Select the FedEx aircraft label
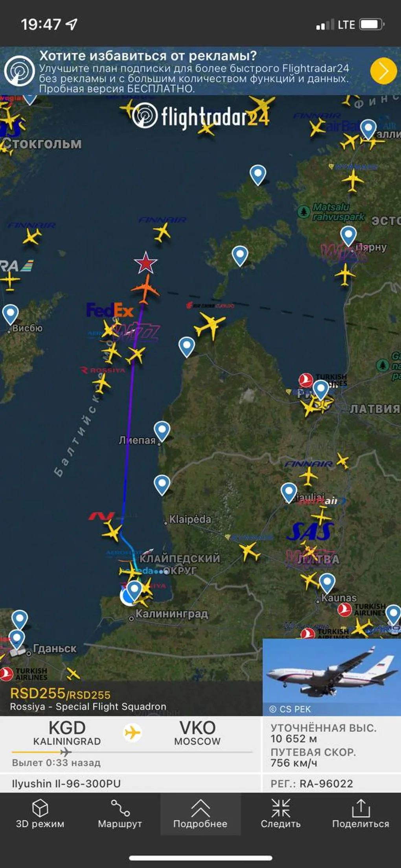 [110, 310]
